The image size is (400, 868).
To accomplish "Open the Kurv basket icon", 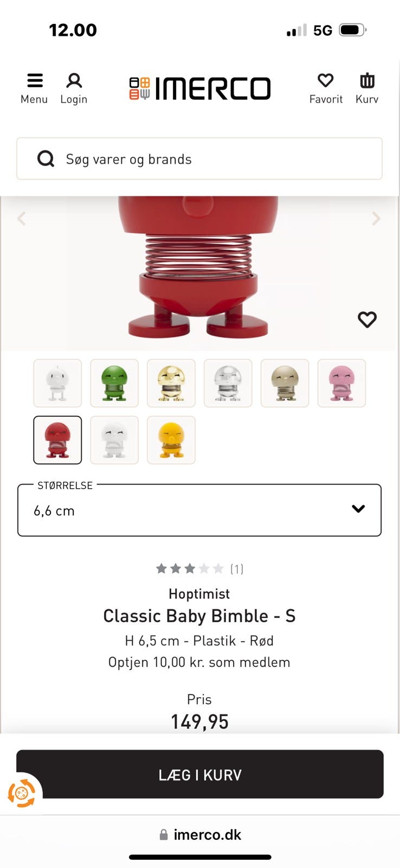I will [367, 80].
